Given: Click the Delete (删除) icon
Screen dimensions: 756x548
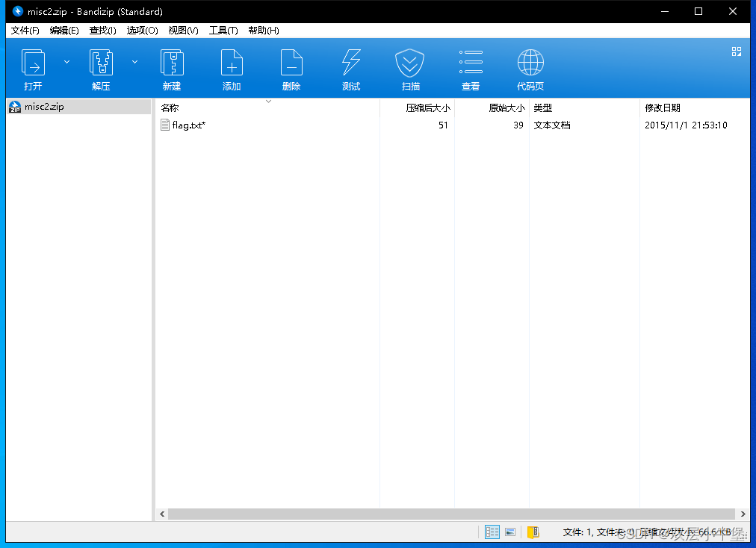Looking at the screenshot, I should 291,63.
